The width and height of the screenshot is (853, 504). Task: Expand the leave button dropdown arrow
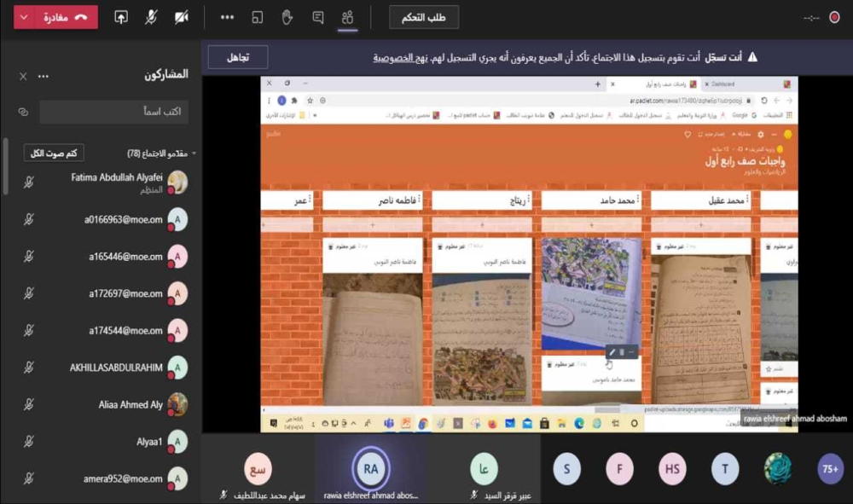click(x=24, y=17)
